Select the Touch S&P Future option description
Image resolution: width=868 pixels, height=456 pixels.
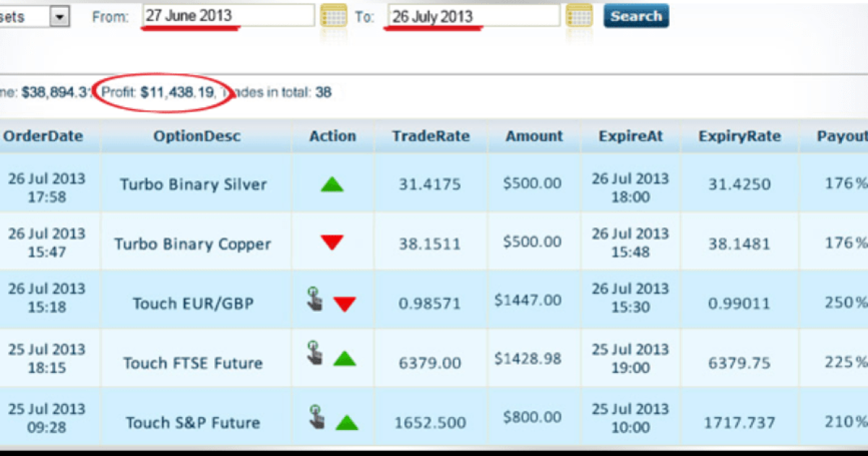point(192,422)
